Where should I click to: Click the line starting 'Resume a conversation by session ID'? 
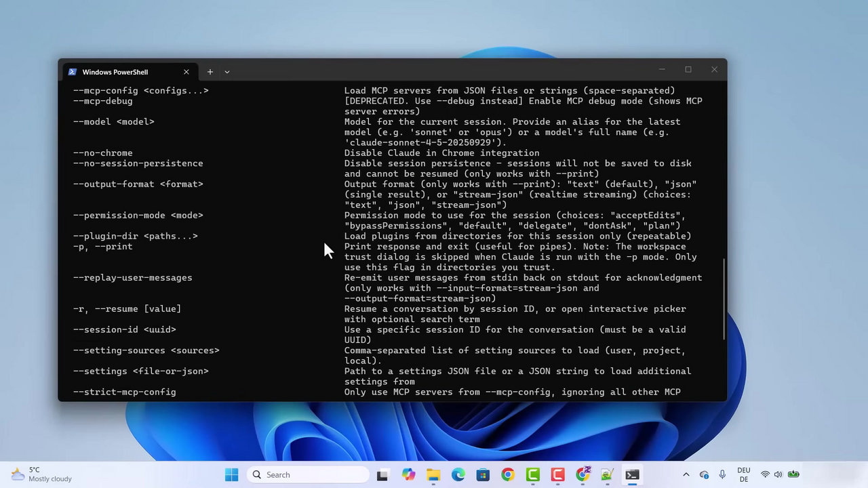tap(515, 309)
